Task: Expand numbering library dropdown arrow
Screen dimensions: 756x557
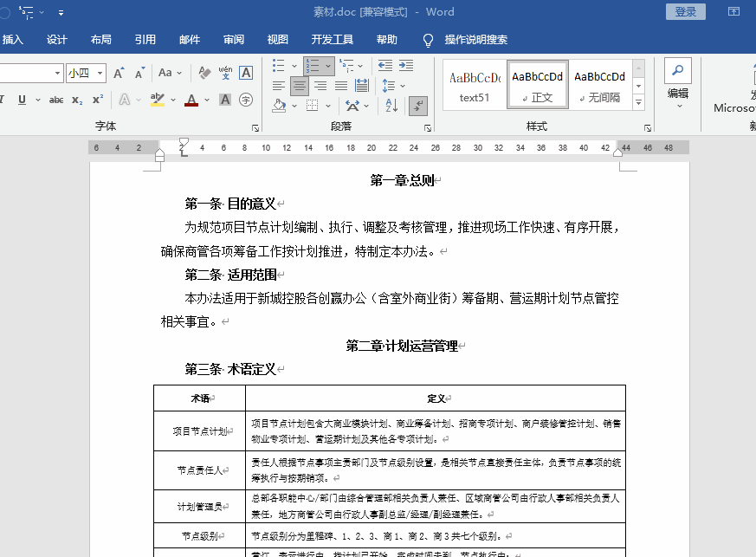Action: point(328,66)
